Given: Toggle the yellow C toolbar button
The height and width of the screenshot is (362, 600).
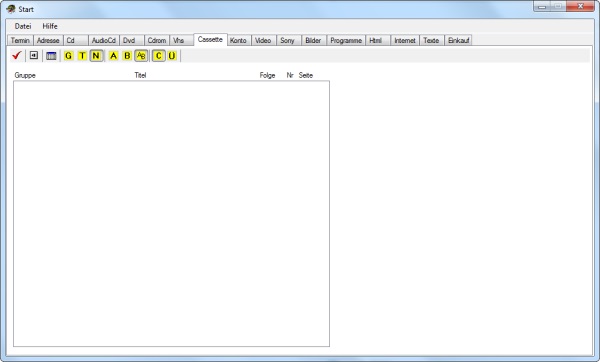Looking at the screenshot, I should [x=158, y=56].
